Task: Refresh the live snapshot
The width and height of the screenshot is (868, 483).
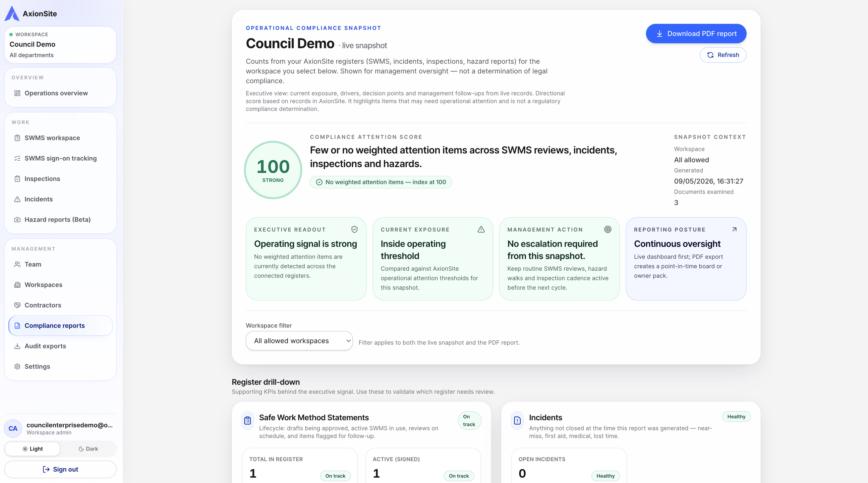Action: coord(723,55)
